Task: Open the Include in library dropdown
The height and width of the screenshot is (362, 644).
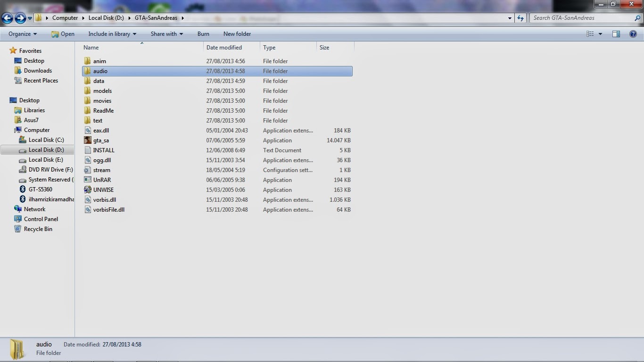Action: [112, 34]
